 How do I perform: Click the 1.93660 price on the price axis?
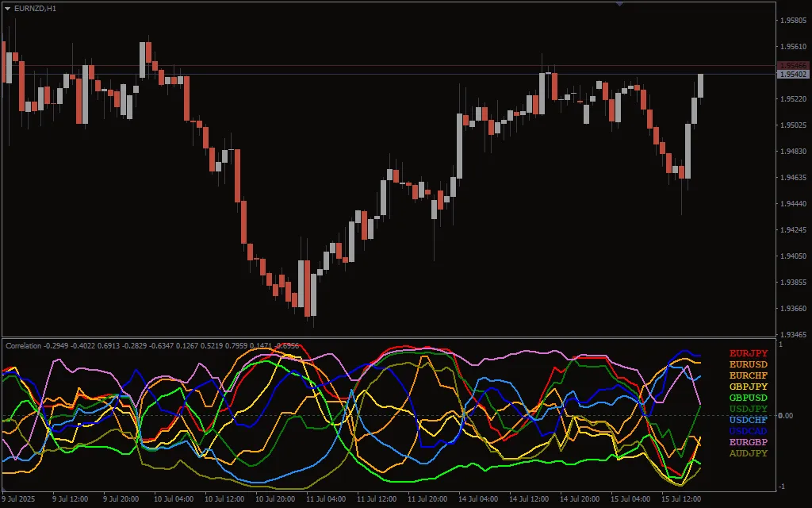[x=793, y=309]
